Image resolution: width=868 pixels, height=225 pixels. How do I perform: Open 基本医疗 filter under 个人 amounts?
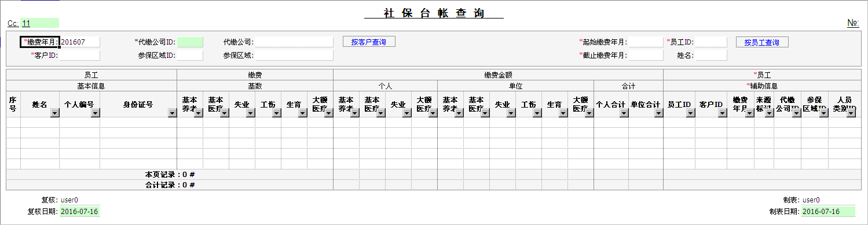(380, 113)
